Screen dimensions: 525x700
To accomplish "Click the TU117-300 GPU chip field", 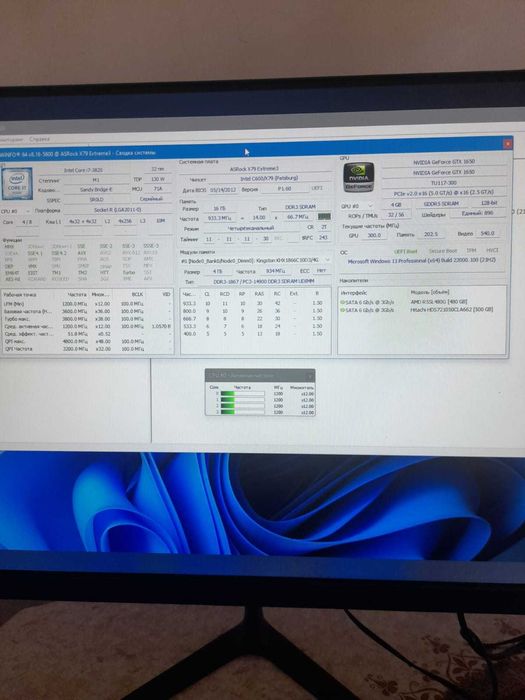I will pos(444,183).
